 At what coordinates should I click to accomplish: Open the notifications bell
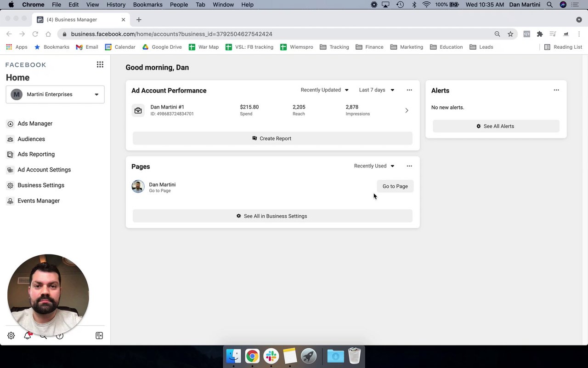[28, 336]
